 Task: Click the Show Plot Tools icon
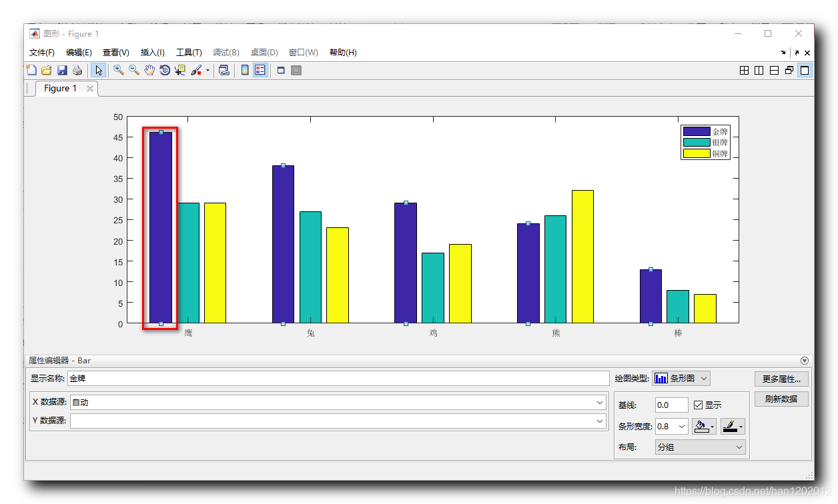(296, 70)
